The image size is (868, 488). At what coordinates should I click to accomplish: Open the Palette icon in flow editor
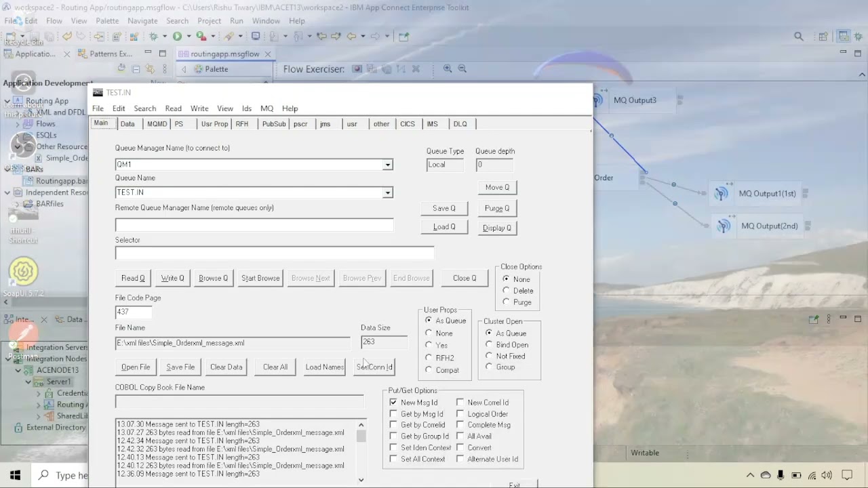pos(199,69)
